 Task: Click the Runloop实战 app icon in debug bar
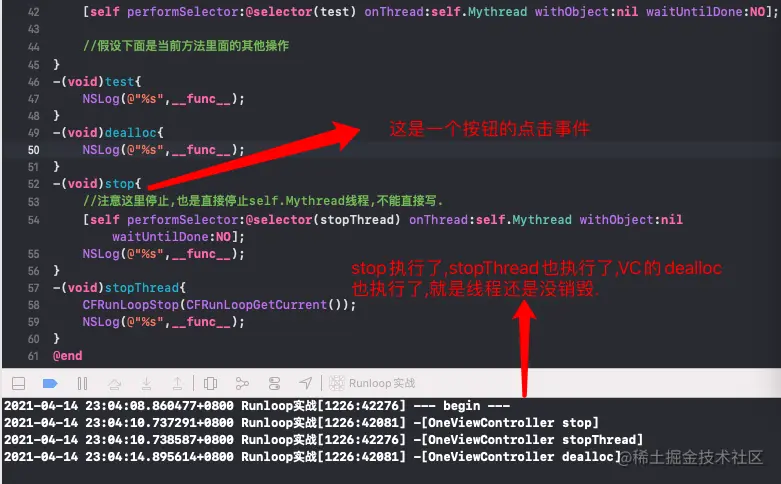[x=337, y=383]
